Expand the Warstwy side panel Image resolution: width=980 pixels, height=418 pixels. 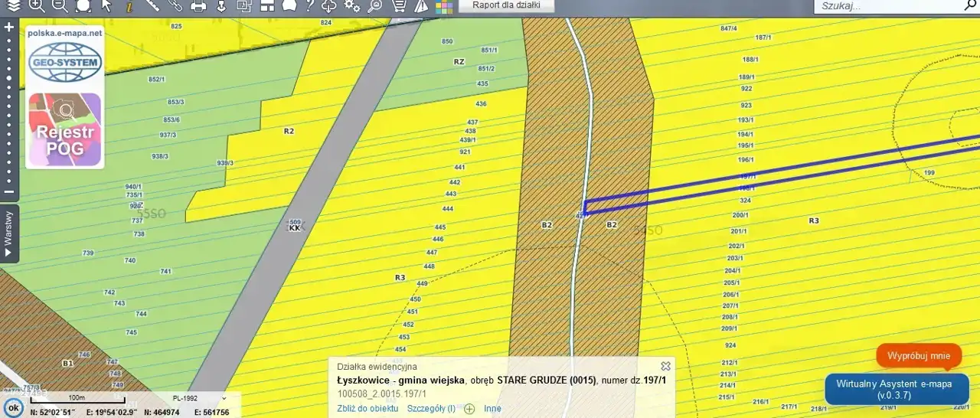click(x=9, y=233)
